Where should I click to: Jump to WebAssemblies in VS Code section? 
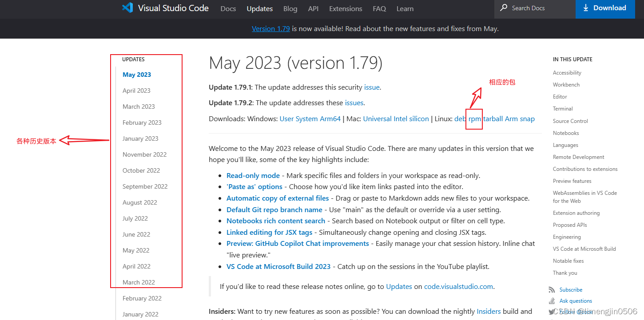585,197
